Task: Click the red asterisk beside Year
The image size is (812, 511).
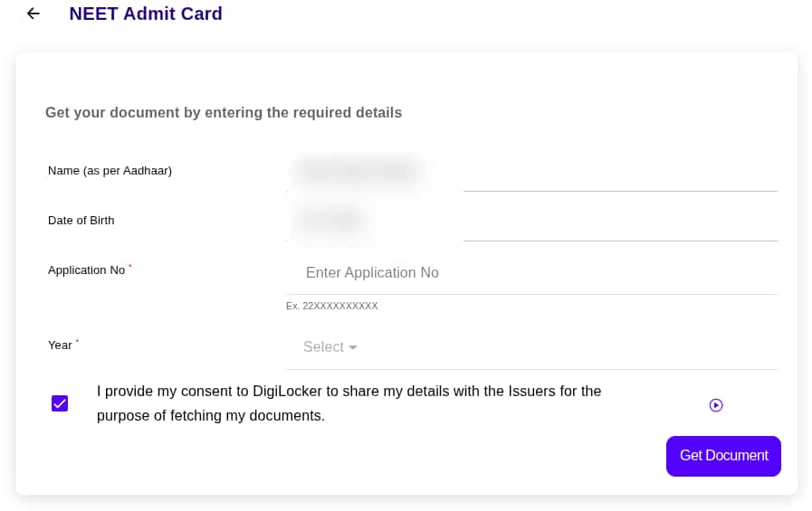Action: point(77,341)
